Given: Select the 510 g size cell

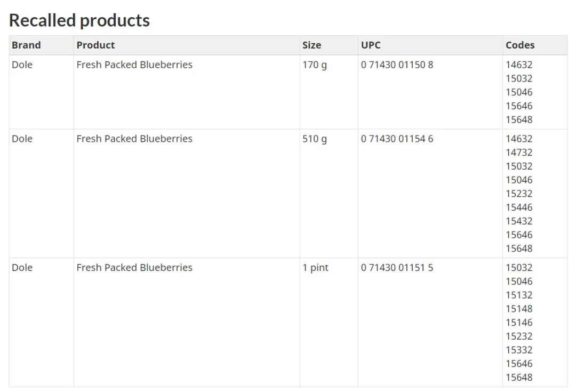Looking at the screenshot, I should coord(315,139).
